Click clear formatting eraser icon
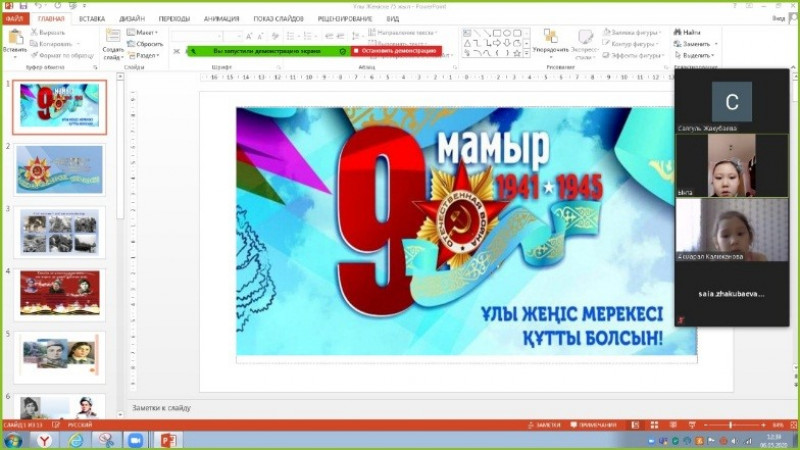Screen dimensions: 800x450 point(275,36)
